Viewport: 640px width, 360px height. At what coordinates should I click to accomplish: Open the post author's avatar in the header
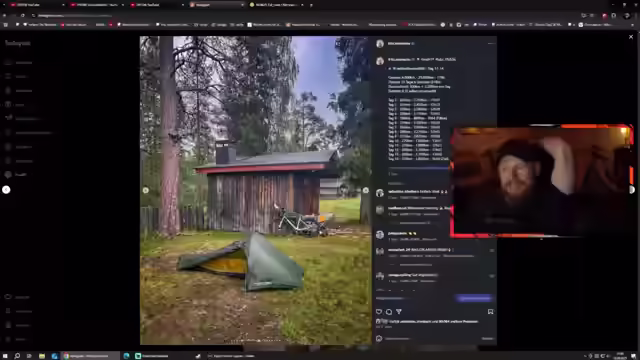(x=380, y=44)
